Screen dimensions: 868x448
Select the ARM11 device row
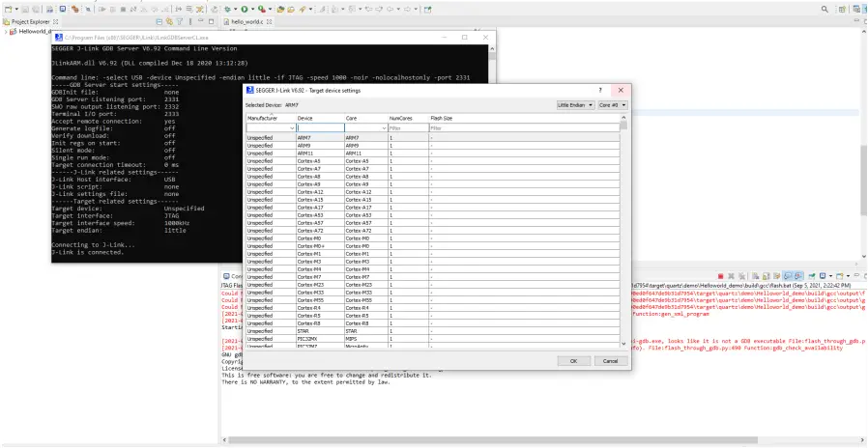coord(433,154)
